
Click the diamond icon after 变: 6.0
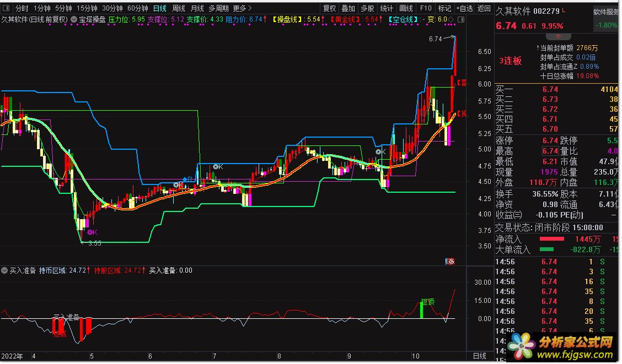click(451, 19)
